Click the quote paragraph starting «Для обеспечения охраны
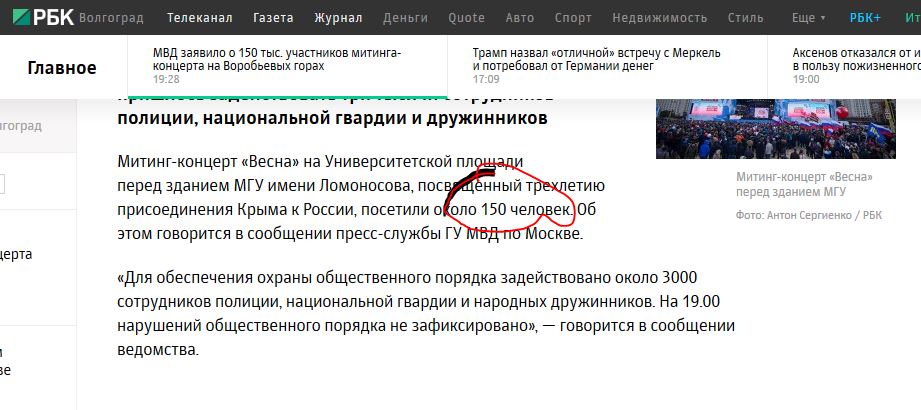 (x=426, y=314)
